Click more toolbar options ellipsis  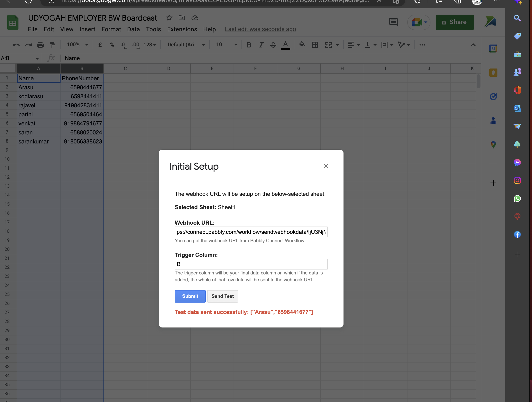pyautogui.click(x=422, y=45)
